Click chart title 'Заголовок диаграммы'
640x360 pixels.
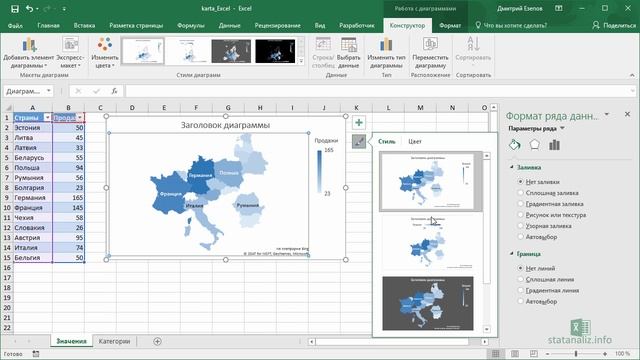(225, 125)
